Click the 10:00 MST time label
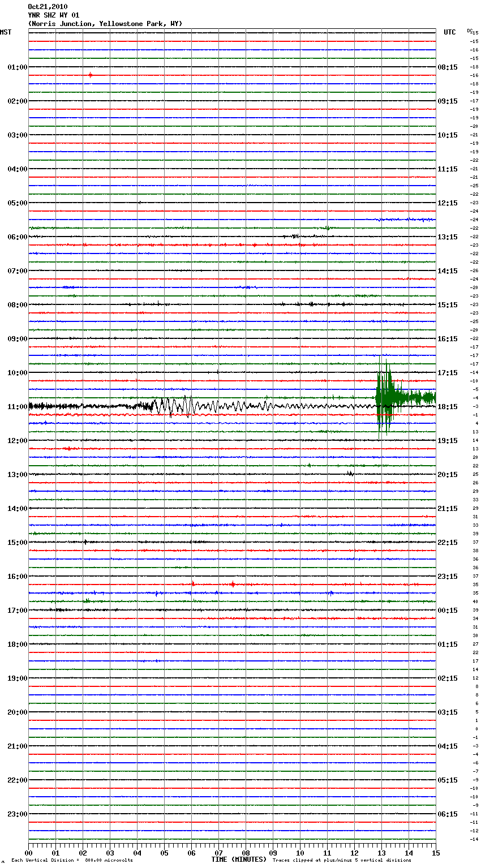 [x=18, y=373]
